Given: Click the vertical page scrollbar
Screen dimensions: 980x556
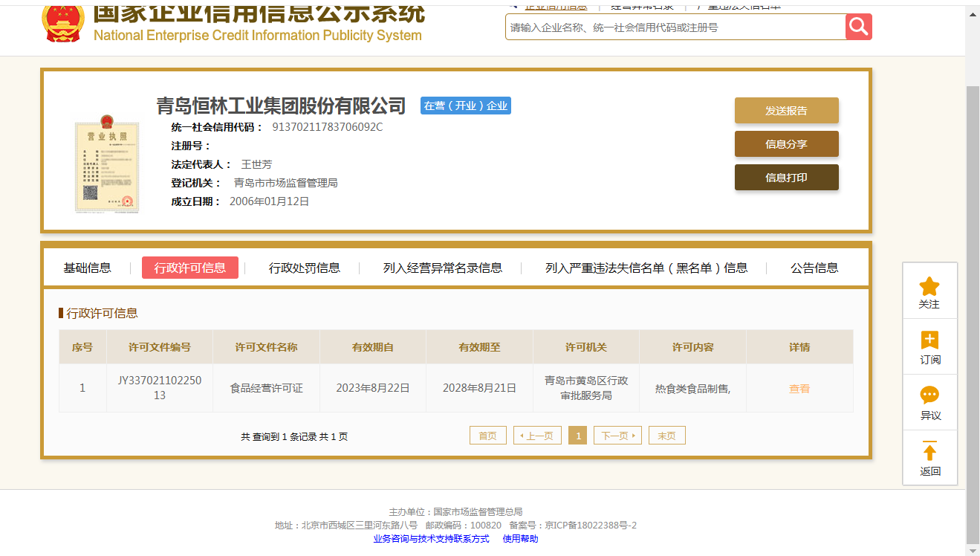Looking at the screenshot, I should 972,297.
